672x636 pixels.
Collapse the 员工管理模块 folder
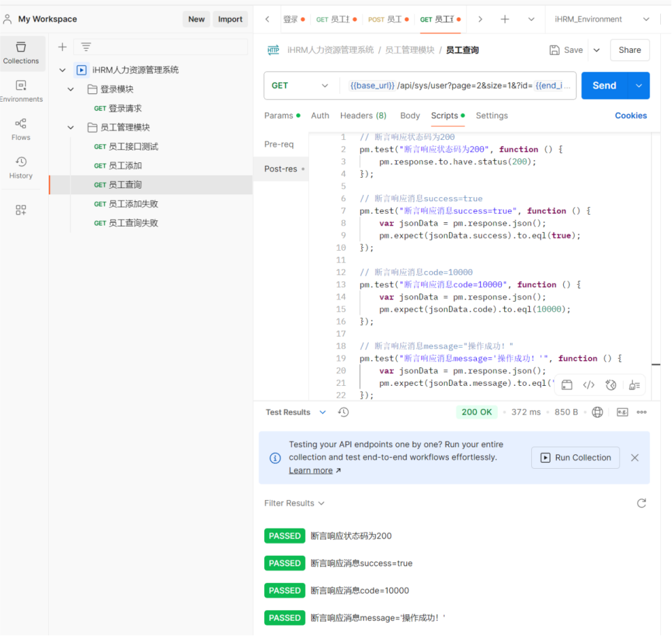point(70,127)
